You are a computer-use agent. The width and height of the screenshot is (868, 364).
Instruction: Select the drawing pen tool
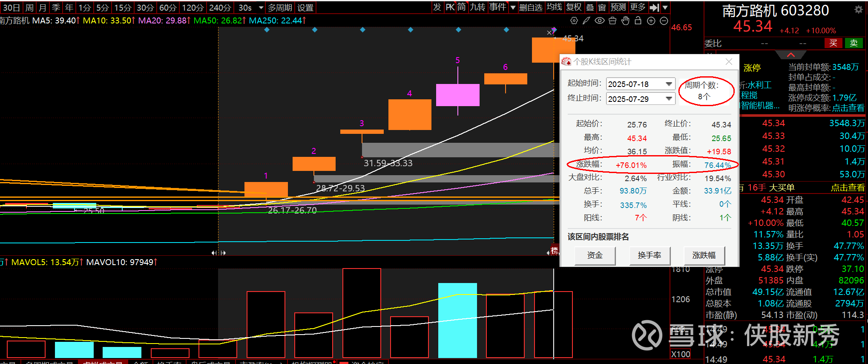(586, 20)
